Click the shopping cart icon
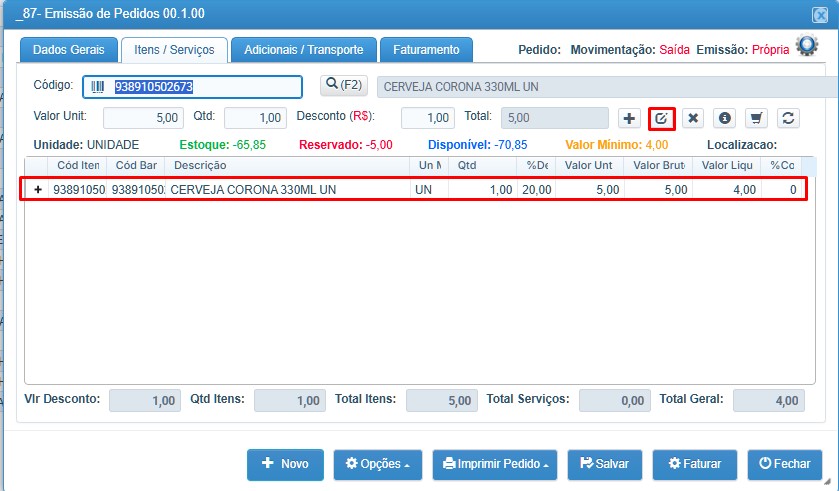This screenshot has height=491, width=839. [x=756, y=118]
